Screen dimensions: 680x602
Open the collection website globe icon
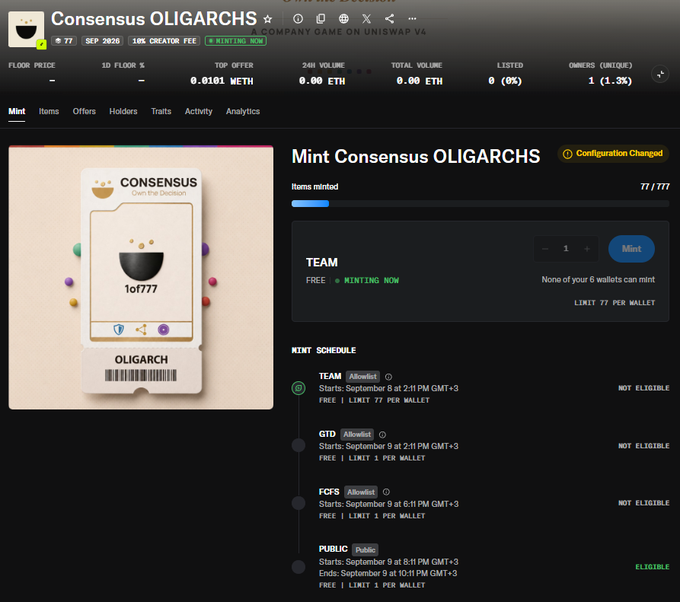click(343, 19)
